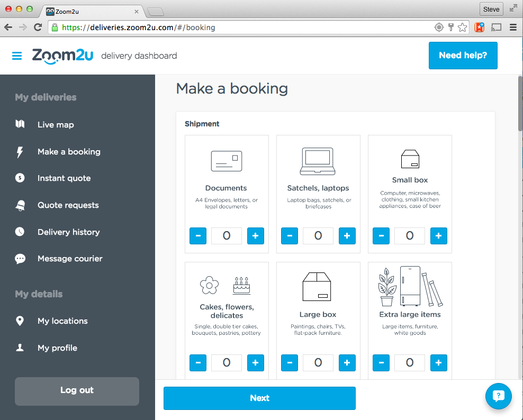This screenshot has width=523, height=420.
Task: Click the Documents quantity field
Action: click(x=227, y=236)
